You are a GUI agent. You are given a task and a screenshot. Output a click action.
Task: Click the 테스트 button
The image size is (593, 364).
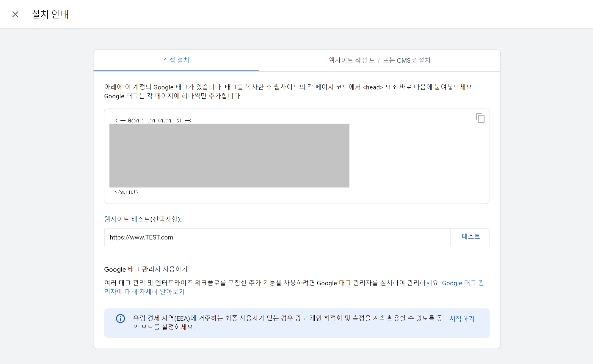470,237
